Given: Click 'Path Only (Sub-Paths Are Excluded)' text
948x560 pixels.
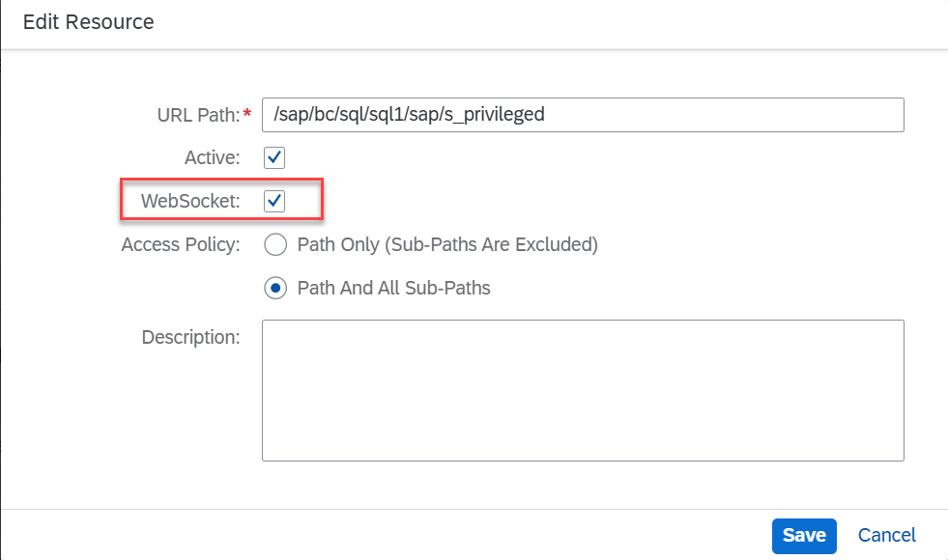Looking at the screenshot, I should coord(447,244).
